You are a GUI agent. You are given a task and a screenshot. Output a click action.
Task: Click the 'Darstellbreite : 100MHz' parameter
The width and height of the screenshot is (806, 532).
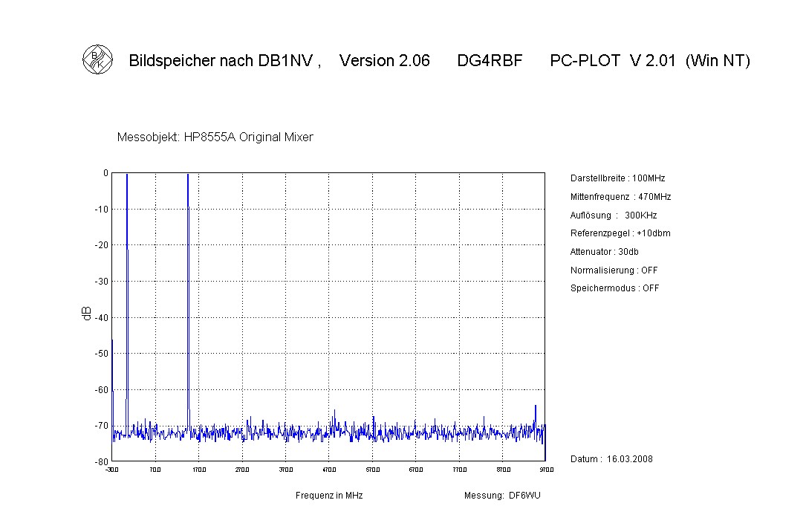click(617, 178)
